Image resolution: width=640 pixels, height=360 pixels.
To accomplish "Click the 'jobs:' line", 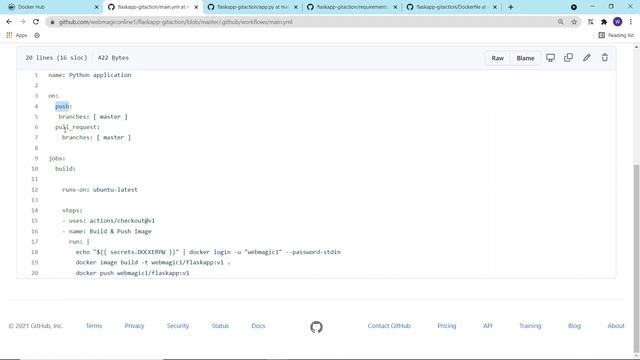I will (x=57, y=158).
